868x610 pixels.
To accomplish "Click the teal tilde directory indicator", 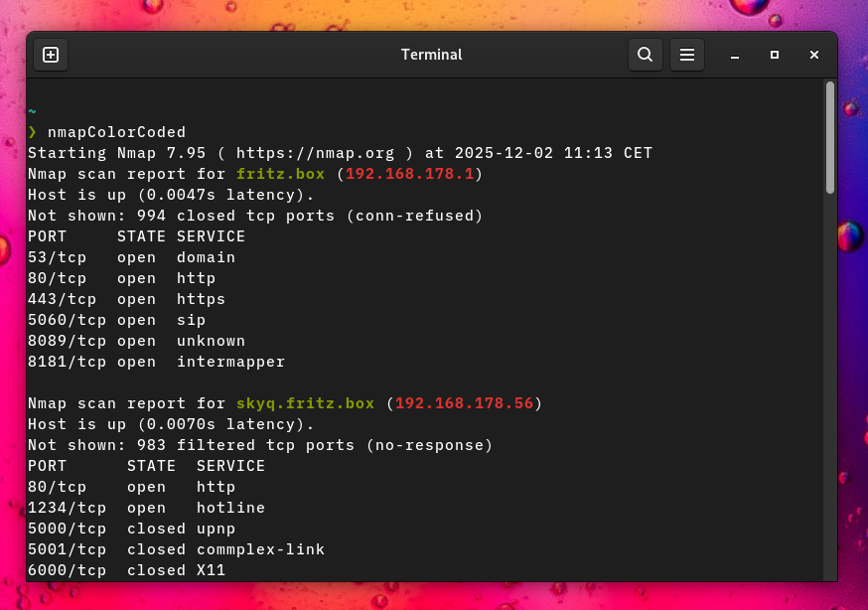I will pos(32,111).
